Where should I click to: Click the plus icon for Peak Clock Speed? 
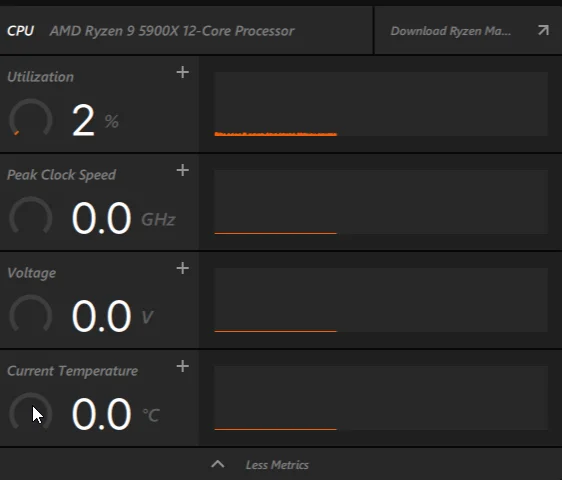(x=183, y=170)
